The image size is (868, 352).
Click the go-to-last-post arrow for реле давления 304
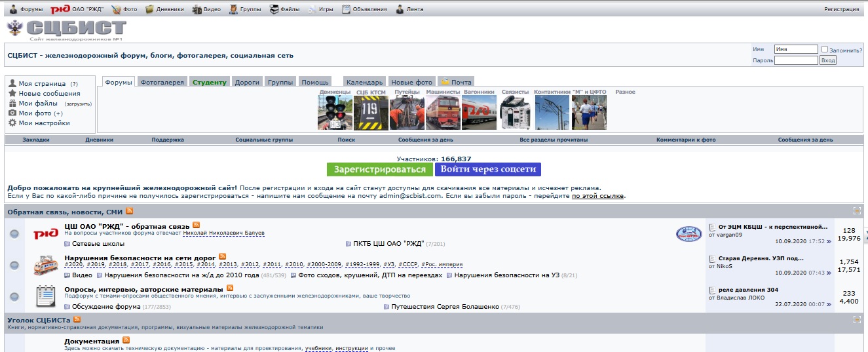coord(829,304)
